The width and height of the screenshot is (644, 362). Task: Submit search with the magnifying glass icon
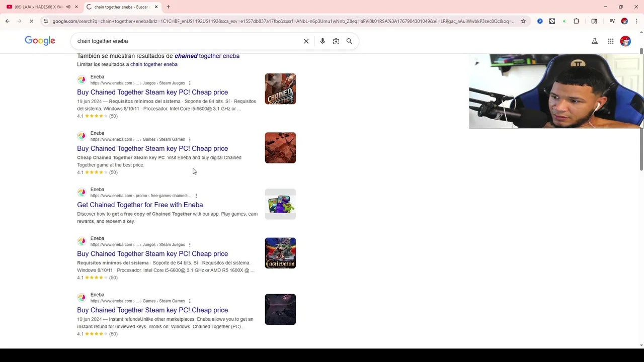tap(349, 41)
